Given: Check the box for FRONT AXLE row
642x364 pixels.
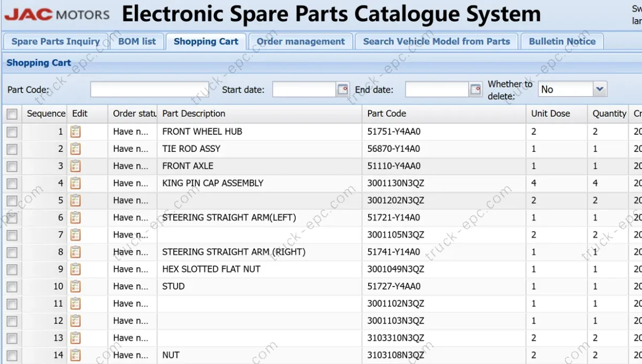Looking at the screenshot, I should point(12,166).
